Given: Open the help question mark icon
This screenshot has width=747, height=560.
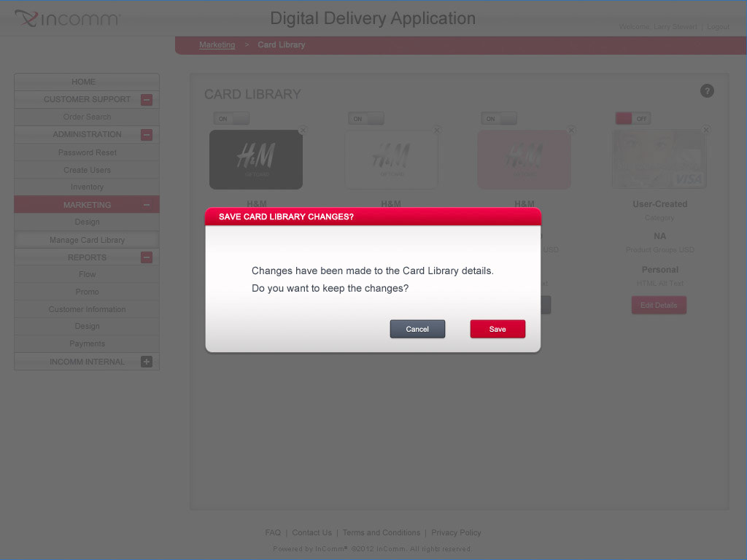Looking at the screenshot, I should click(x=707, y=90).
